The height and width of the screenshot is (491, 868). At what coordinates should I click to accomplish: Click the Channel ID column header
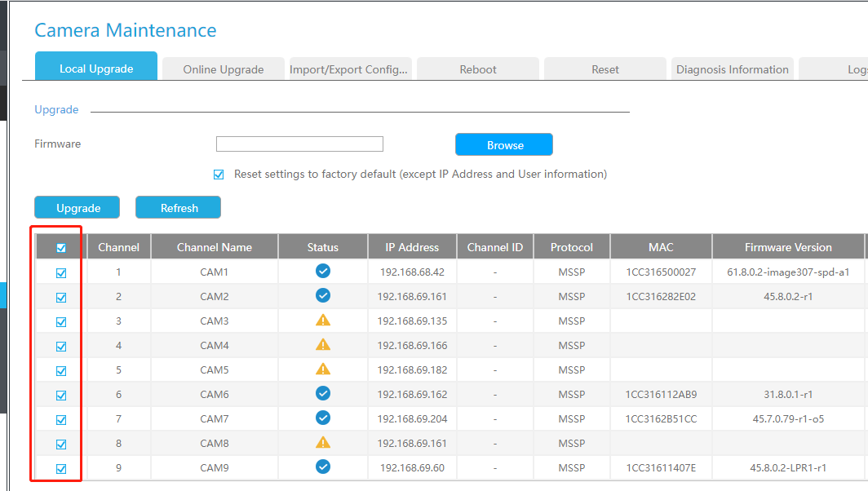coord(495,247)
